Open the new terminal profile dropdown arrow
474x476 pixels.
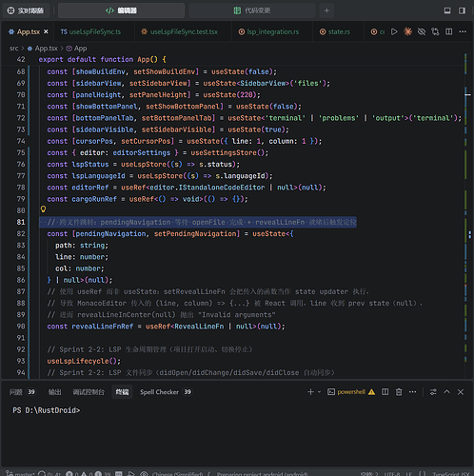pos(319,392)
